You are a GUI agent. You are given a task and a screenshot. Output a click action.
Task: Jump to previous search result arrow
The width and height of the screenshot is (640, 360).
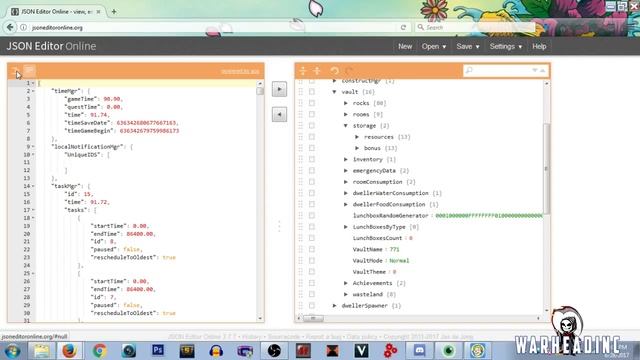(542, 71)
